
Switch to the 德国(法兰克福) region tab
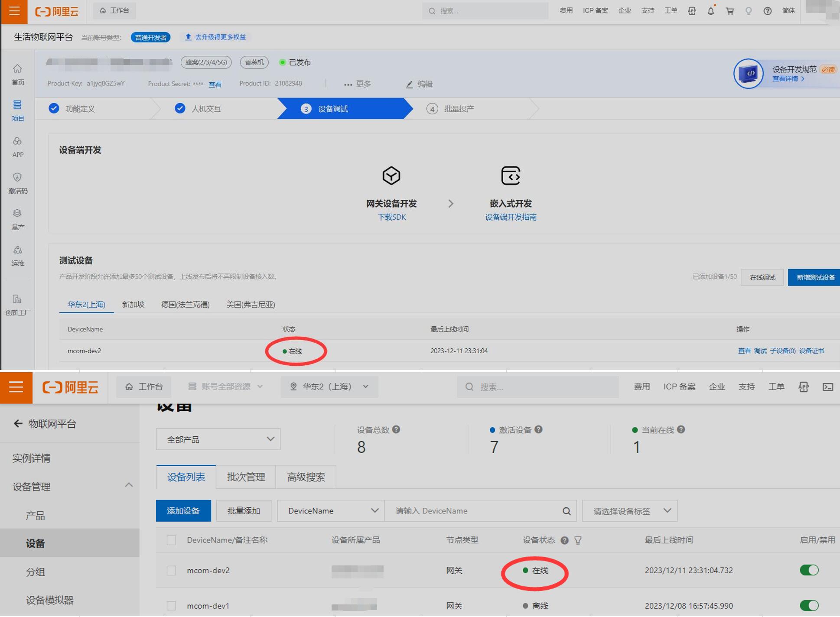(186, 305)
